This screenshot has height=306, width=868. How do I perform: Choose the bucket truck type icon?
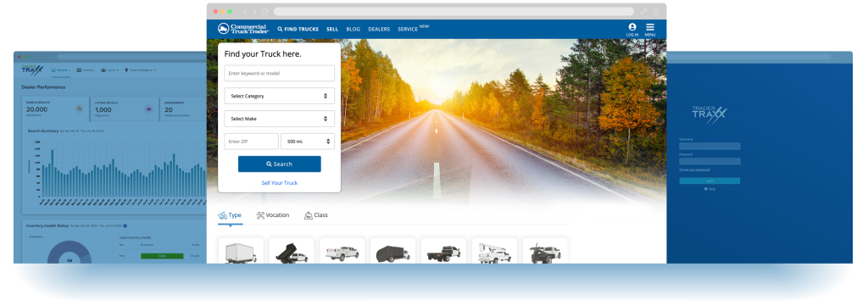click(x=494, y=252)
